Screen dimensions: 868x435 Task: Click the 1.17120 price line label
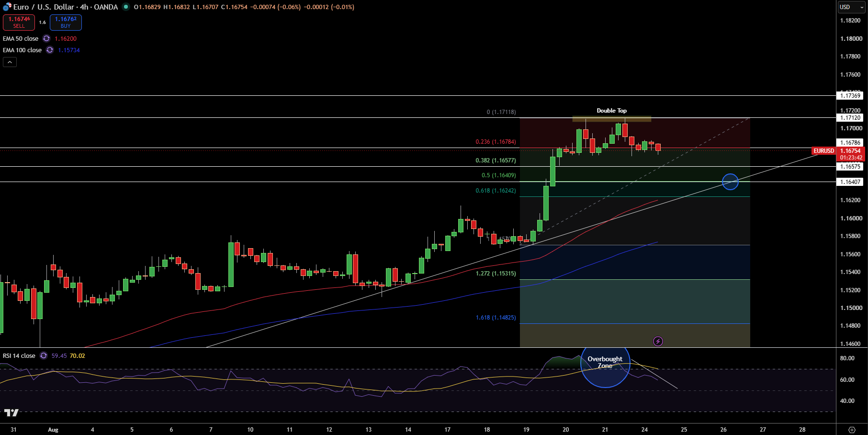coord(850,117)
